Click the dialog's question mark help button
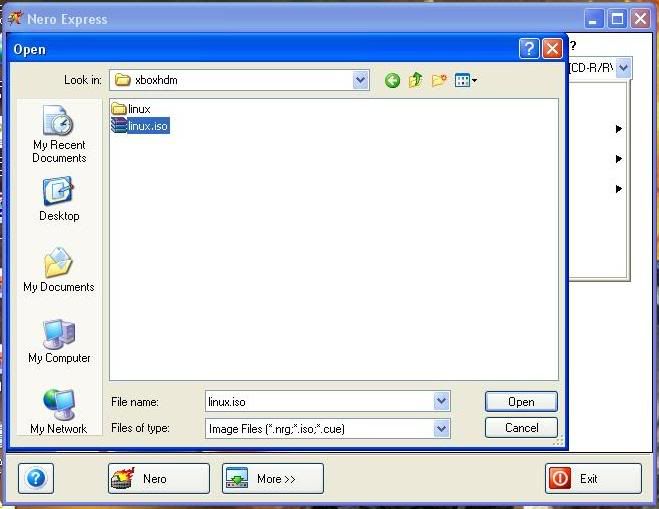The image size is (659, 509). [x=529, y=49]
